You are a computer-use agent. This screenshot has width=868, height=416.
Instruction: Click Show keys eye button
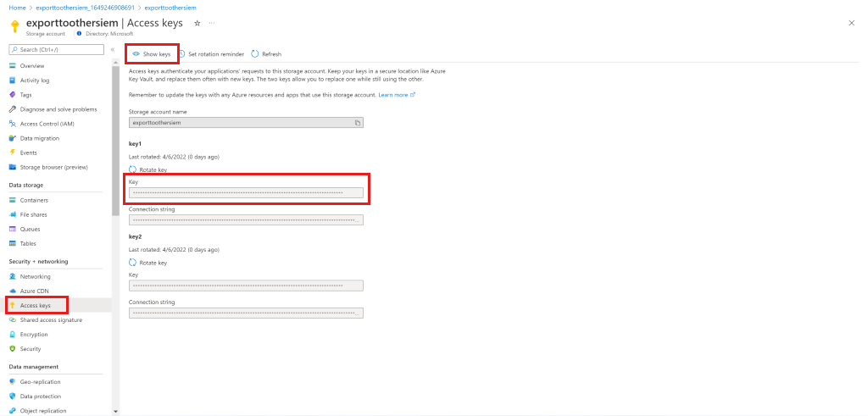point(152,54)
